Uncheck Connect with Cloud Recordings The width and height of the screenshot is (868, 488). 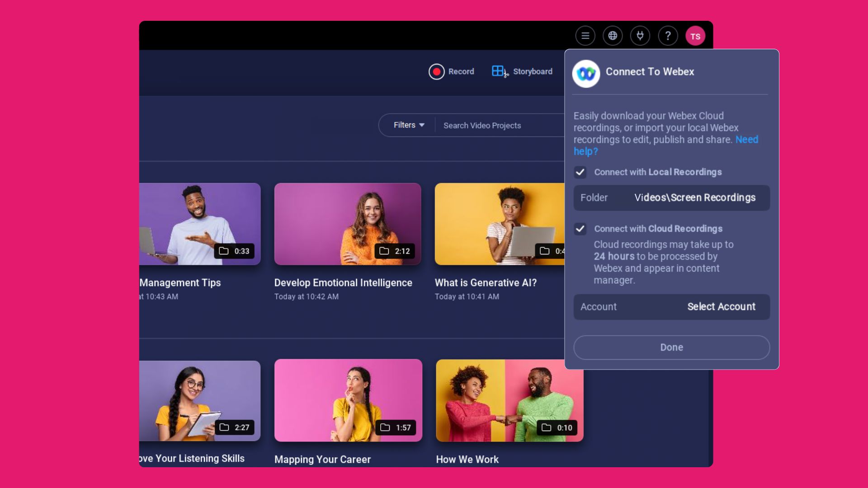[580, 229]
